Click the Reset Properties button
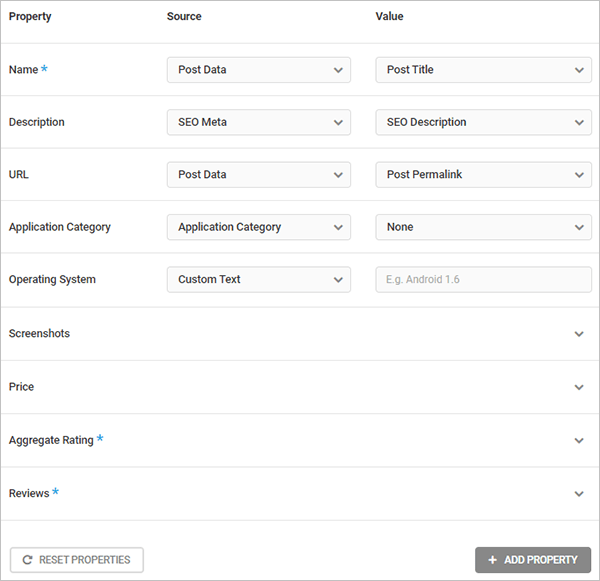The width and height of the screenshot is (600, 581). (x=77, y=560)
